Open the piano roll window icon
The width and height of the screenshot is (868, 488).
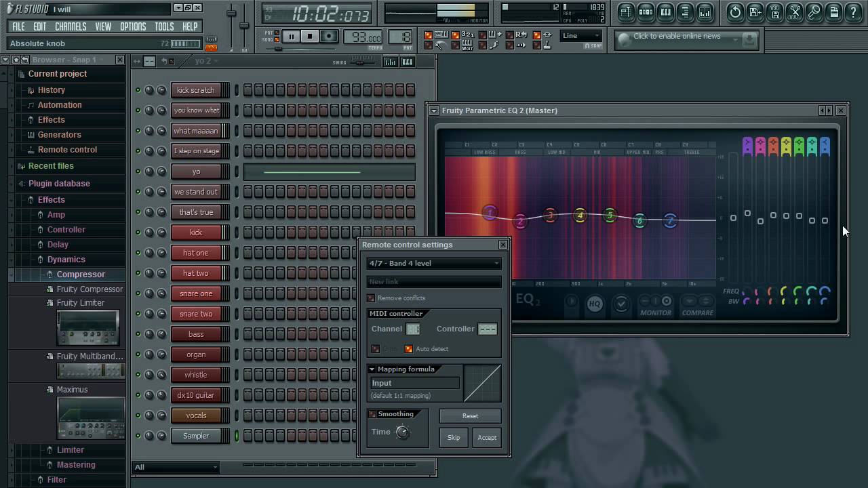point(665,12)
